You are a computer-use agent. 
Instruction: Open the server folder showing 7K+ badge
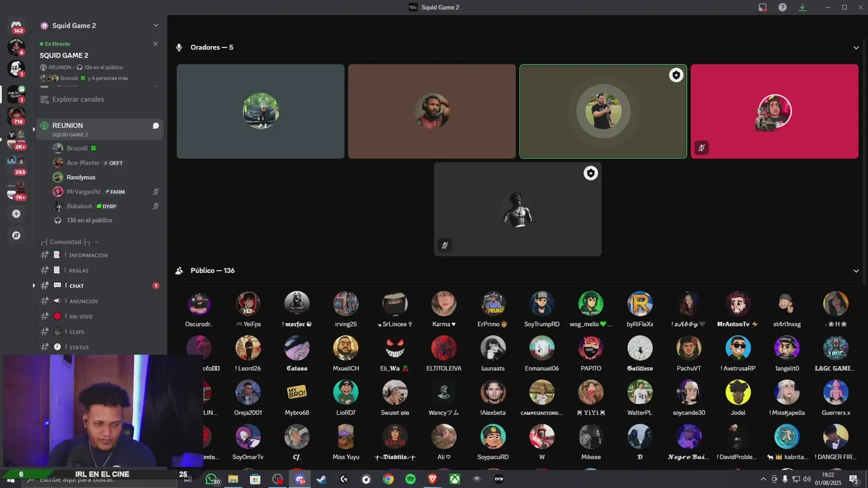pos(16,190)
